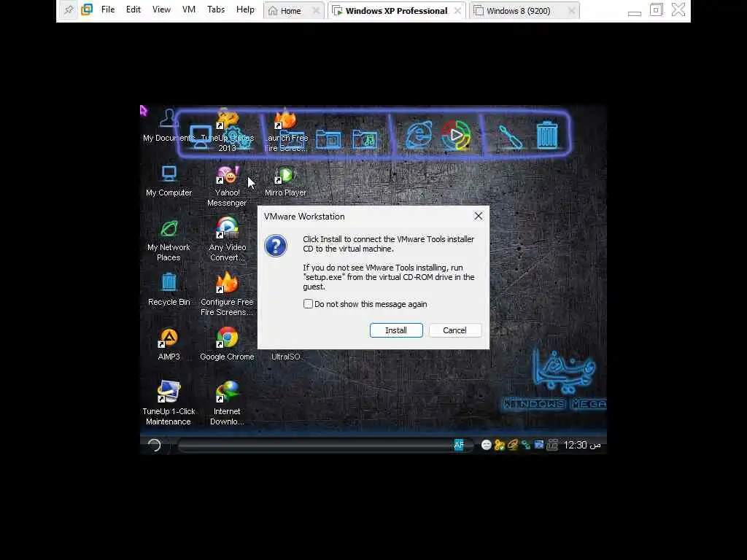Close the Windows XP Professional tab
The image size is (747, 560).
point(457,10)
